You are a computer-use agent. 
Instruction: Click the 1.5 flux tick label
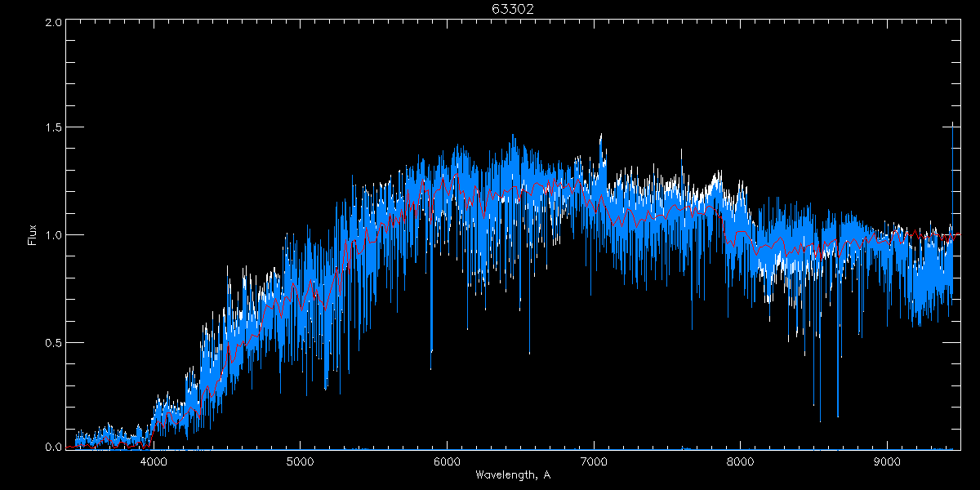(x=51, y=128)
